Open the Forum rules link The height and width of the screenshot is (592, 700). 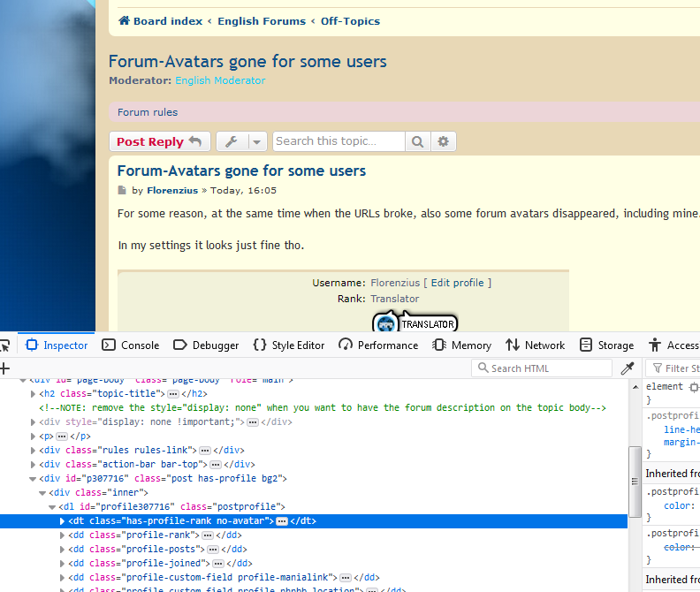pyautogui.click(x=148, y=112)
